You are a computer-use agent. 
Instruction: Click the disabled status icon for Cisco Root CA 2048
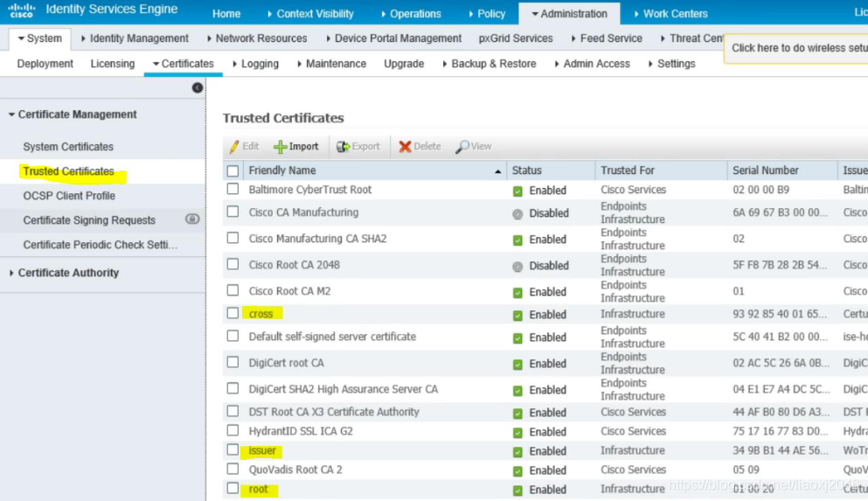pyautogui.click(x=517, y=267)
